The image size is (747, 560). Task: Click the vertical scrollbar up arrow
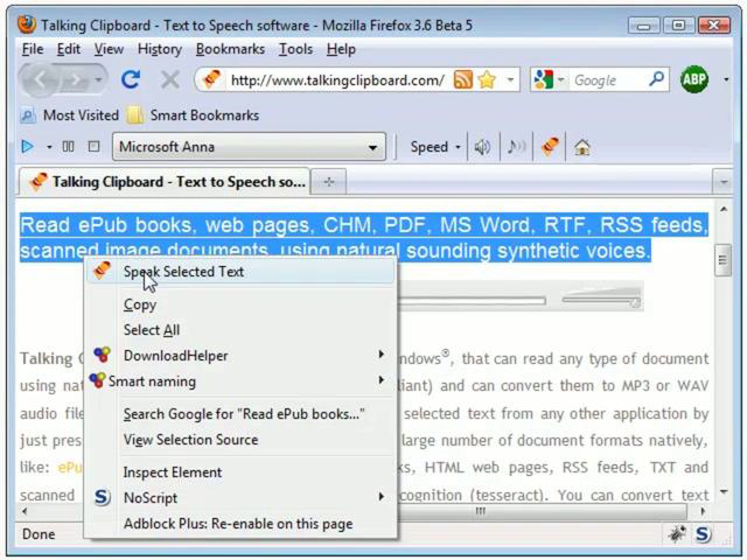coord(723,209)
